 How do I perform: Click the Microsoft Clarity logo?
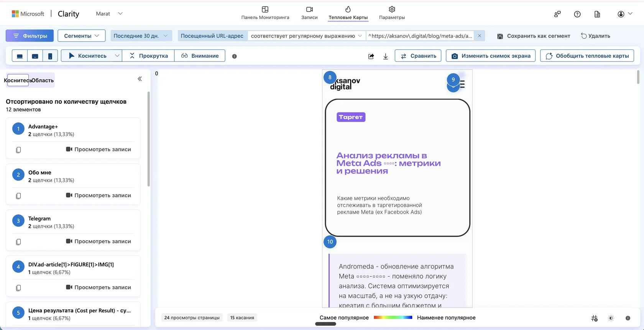point(45,14)
